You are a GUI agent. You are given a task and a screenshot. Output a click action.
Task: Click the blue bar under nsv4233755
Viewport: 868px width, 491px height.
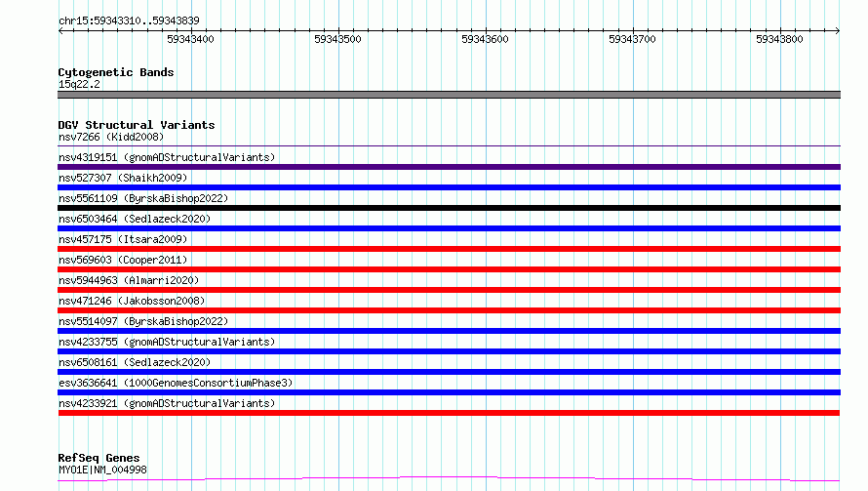point(449,351)
